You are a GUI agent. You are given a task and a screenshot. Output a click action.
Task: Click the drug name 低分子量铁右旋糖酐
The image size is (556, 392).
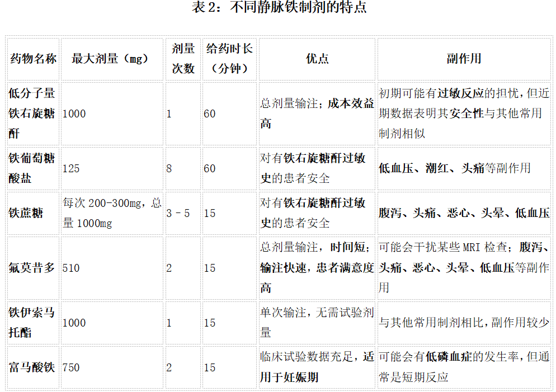coord(32,114)
